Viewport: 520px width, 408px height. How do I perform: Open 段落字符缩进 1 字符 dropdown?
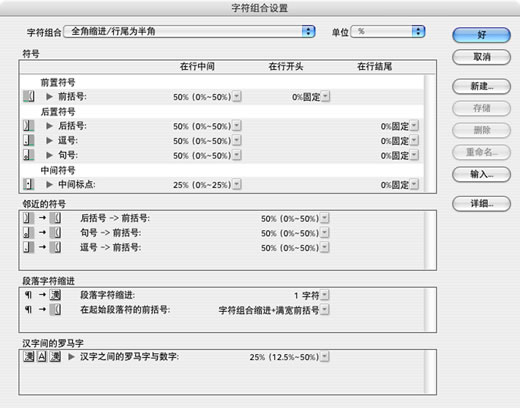click(x=325, y=295)
